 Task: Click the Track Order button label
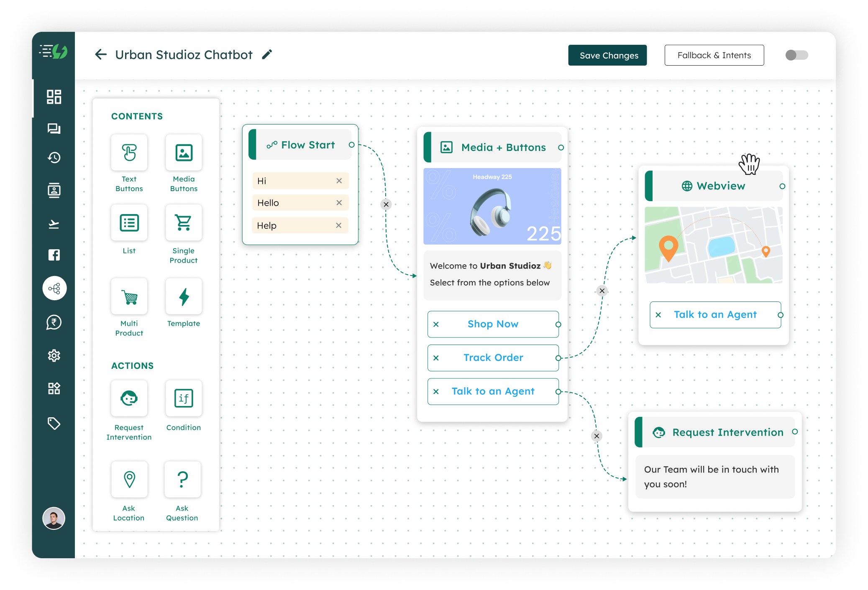tap(493, 358)
